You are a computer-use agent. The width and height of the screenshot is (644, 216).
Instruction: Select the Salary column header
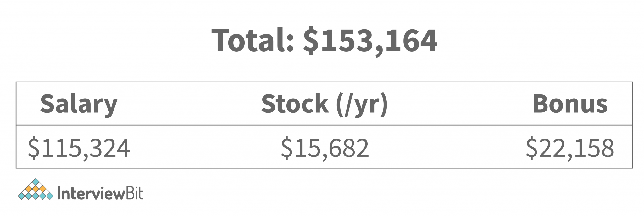point(79,104)
